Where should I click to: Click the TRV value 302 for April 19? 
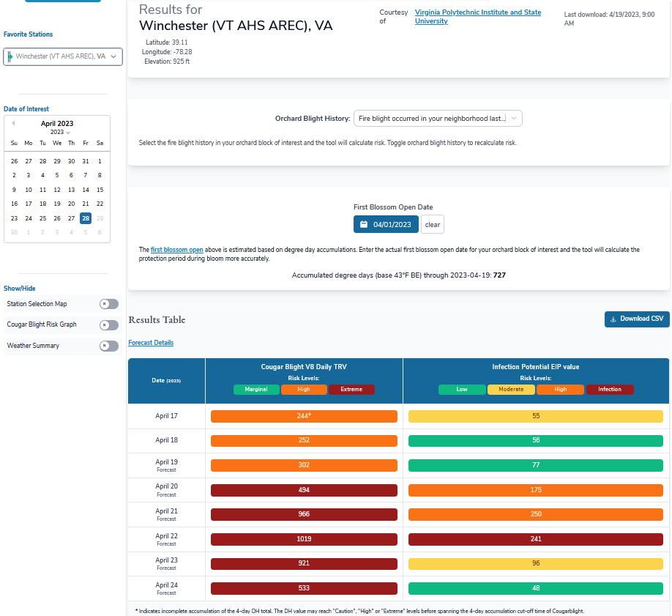click(x=304, y=465)
